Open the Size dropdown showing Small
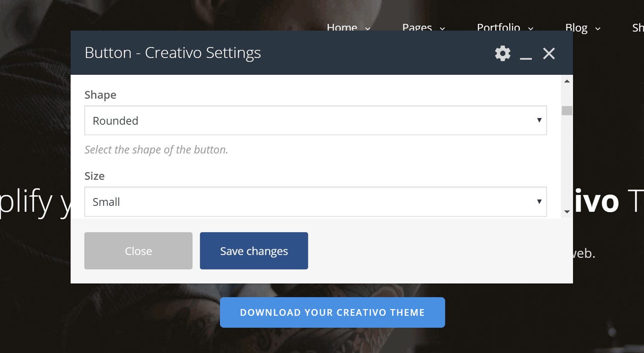The height and width of the screenshot is (353, 644). point(316,202)
